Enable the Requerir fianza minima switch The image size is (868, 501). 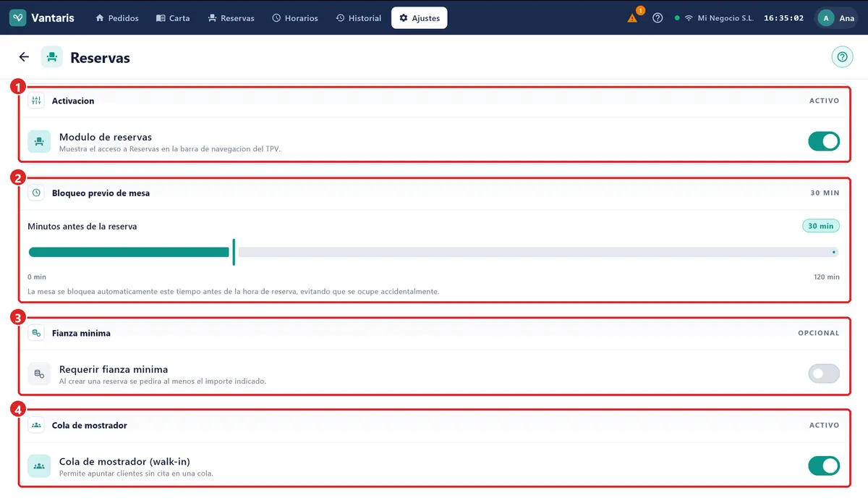(x=824, y=374)
